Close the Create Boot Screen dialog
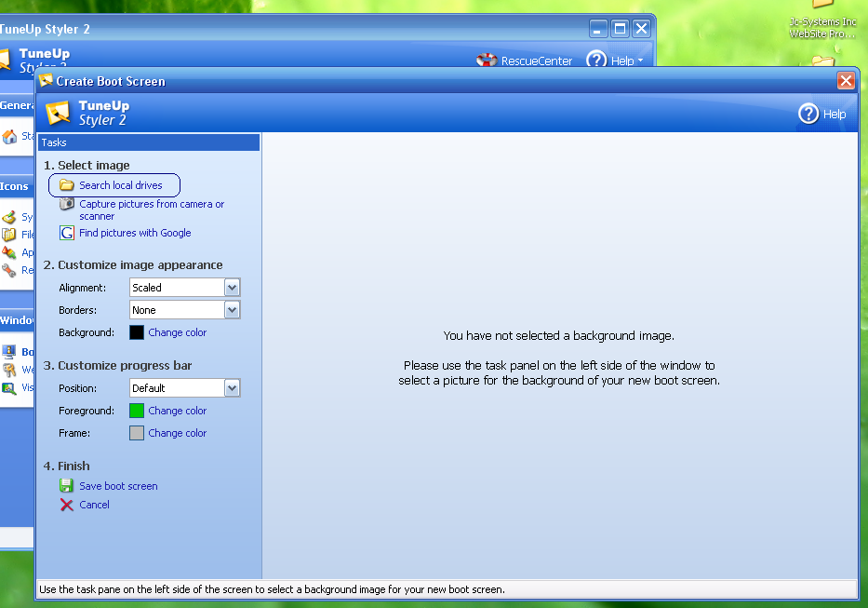The width and height of the screenshot is (868, 608). pos(846,81)
